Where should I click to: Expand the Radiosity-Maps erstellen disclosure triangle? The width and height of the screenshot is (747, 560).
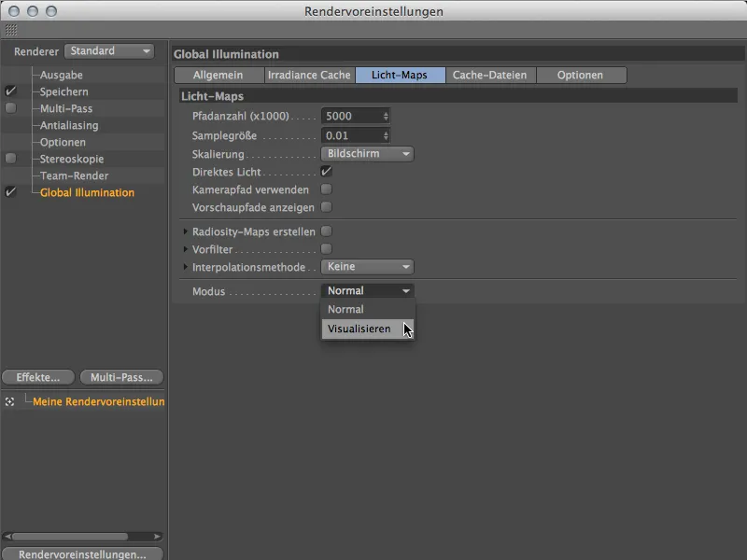point(186,231)
